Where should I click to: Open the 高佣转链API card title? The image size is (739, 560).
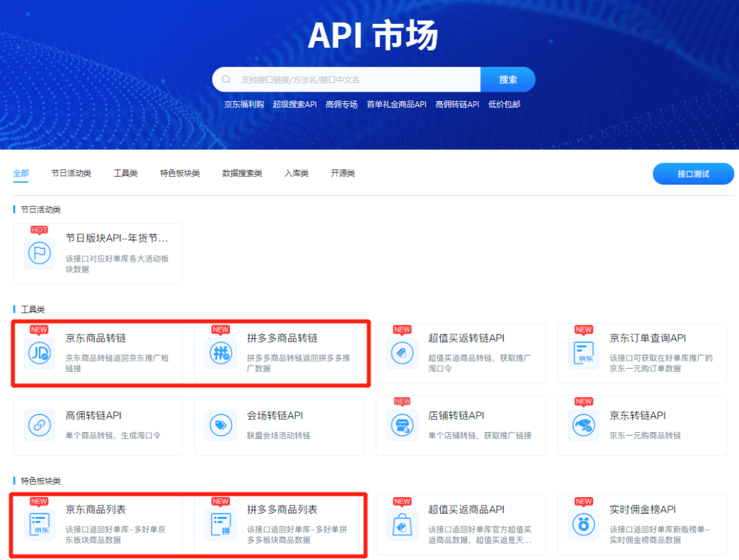[x=93, y=416]
